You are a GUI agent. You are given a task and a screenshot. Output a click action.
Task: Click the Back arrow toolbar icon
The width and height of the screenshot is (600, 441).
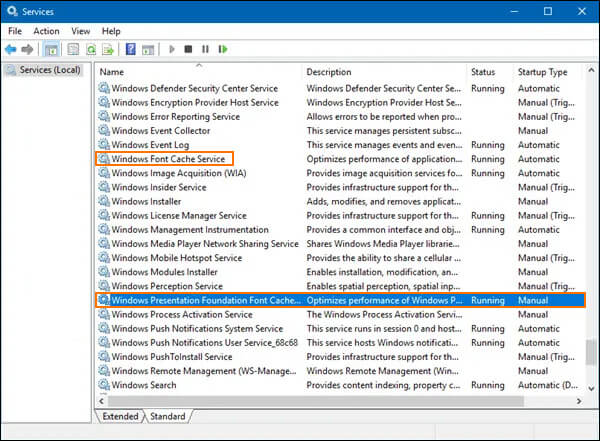point(10,49)
